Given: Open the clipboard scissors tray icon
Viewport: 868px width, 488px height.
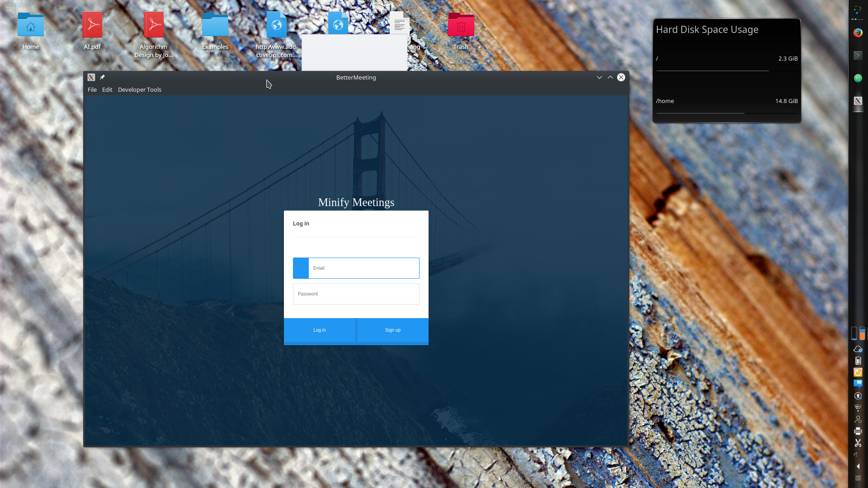Looking at the screenshot, I should 858,443.
